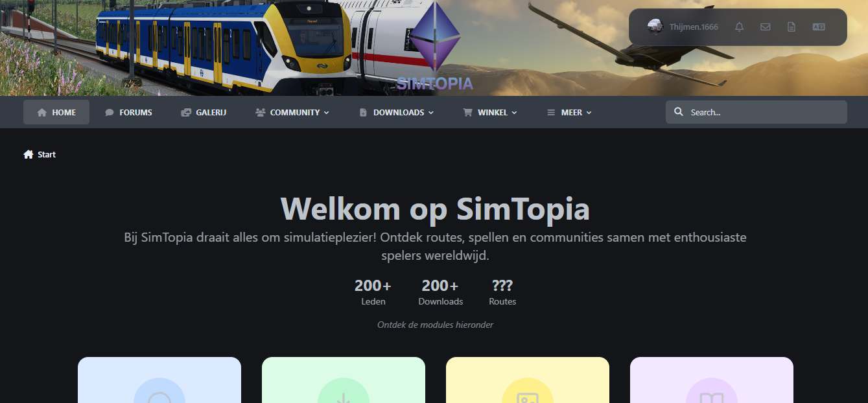
Task: Open the language selection icon
Action: point(819,27)
